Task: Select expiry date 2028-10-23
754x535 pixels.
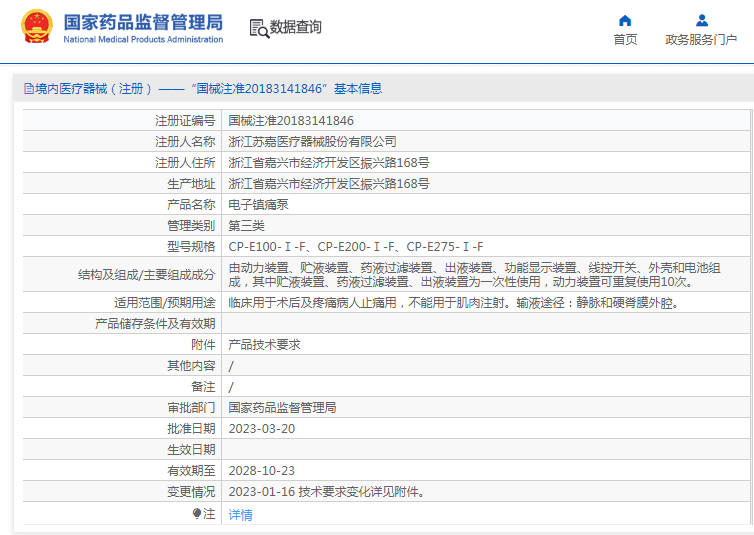Action: pos(262,471)
